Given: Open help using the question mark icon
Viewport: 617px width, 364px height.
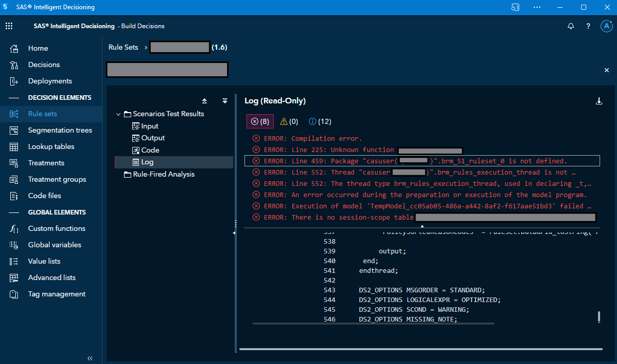Looking at the screenshot, I should coord(588,26).
